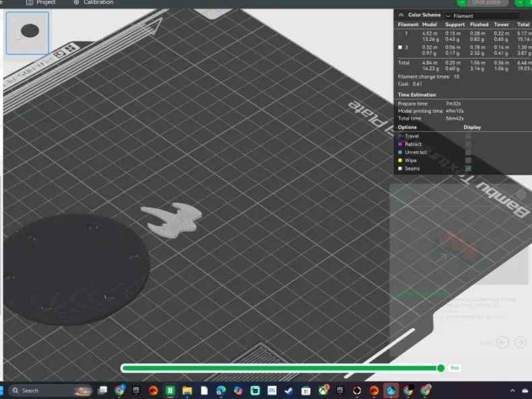Screen dimensions: 532x399
Task: Enable Retract display checkbox
Action: 468,144
